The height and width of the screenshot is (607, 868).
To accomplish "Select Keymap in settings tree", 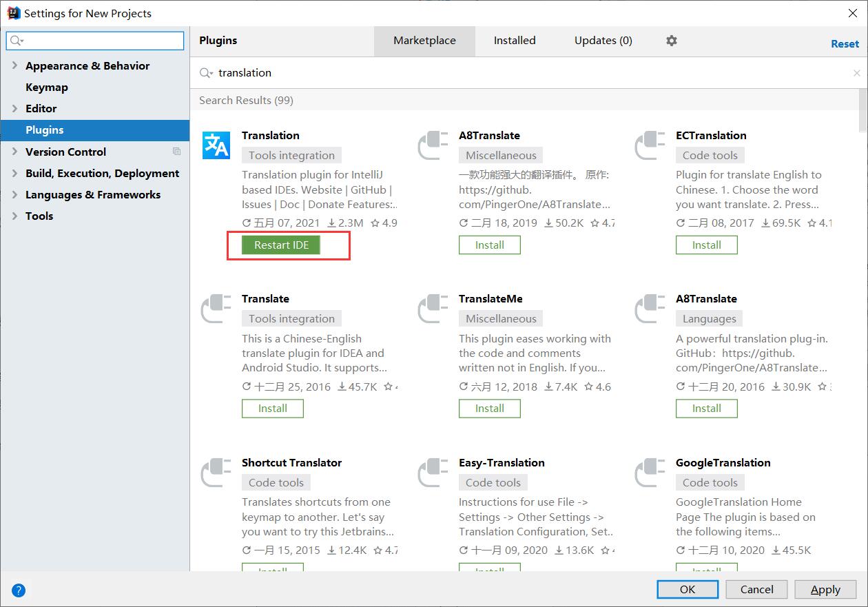I will pyautogui.click(x=47, y=87).
